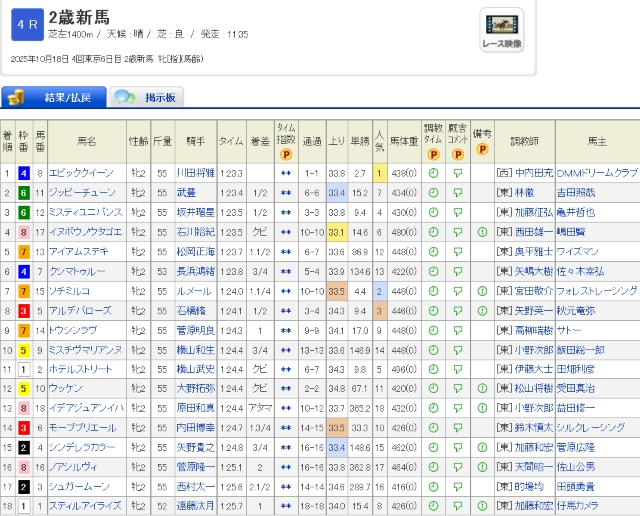The width and height of the screenshot is (640, 516).
Task: Open horse page for エピッククイーン
Action: [x=82, y=173]
